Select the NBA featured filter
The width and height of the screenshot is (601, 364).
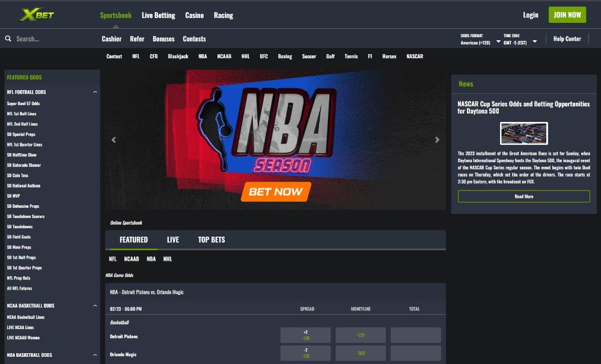point(151,259)
